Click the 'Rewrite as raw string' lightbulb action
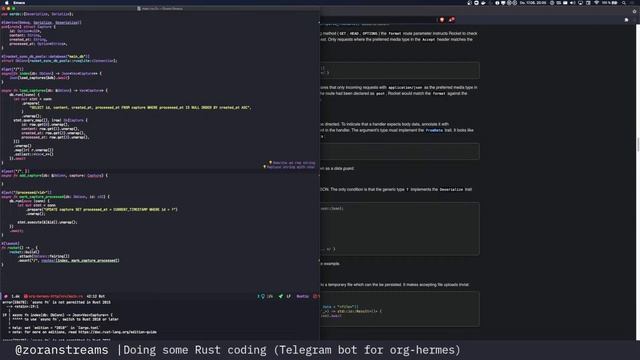The width and height of the screenshot is (640, 360). pos(292,162)
